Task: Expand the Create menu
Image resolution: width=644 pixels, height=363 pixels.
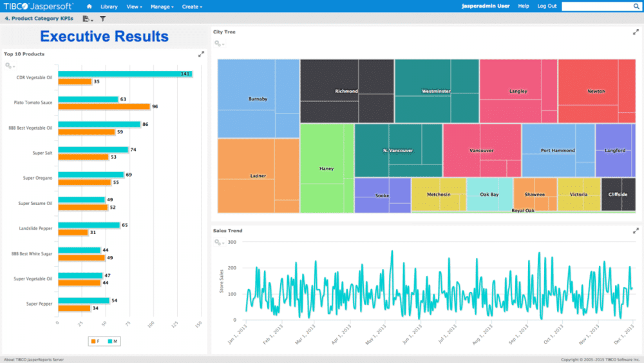Action: point(192,6)
